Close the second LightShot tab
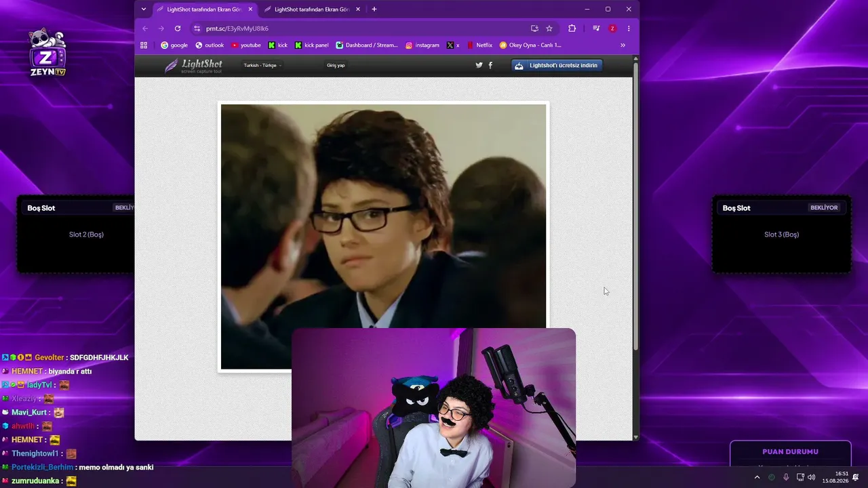Viewport: 868px width, 488px height. coord(358,9)
